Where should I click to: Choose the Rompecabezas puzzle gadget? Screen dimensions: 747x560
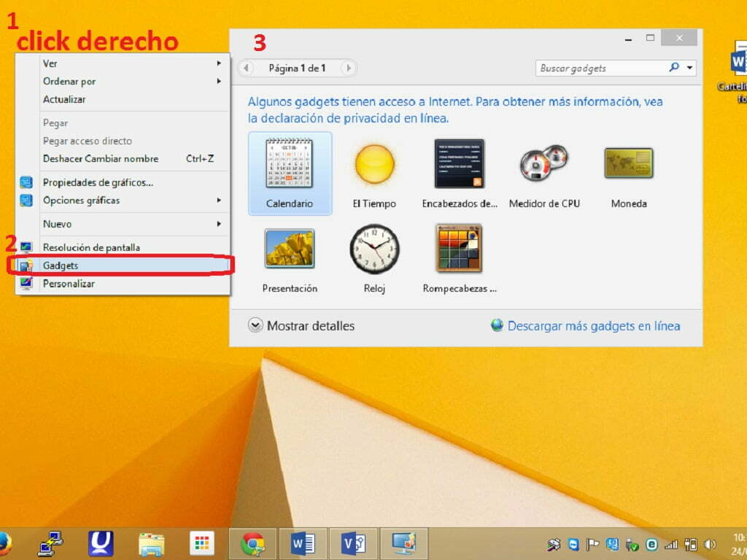coord(459,249)
